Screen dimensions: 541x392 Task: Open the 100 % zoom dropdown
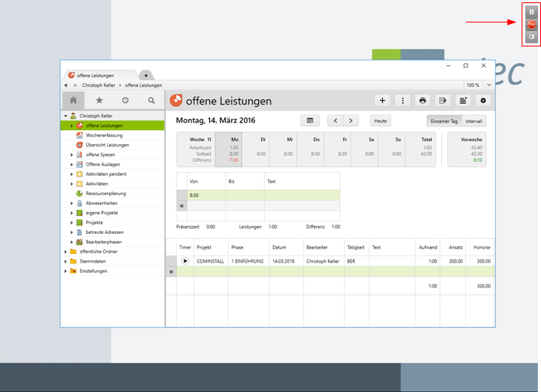475,84
